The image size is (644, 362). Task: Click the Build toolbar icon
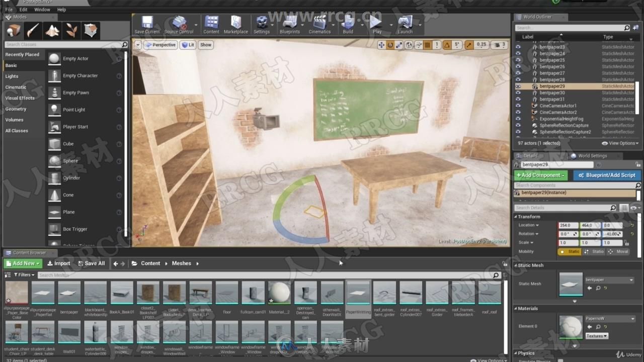pos(348,25)
